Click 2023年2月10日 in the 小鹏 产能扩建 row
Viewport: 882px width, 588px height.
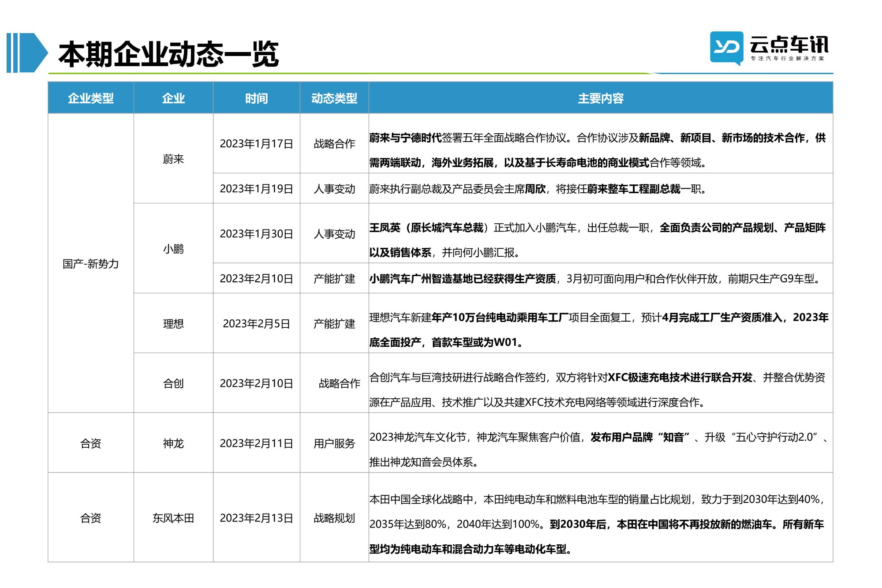click(x=257, y=279)
